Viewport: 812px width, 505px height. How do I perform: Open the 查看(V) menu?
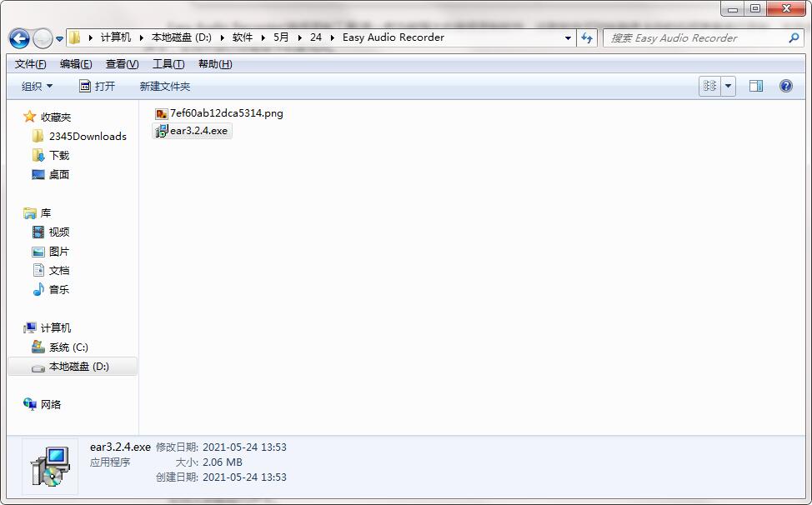coord(122,63)
